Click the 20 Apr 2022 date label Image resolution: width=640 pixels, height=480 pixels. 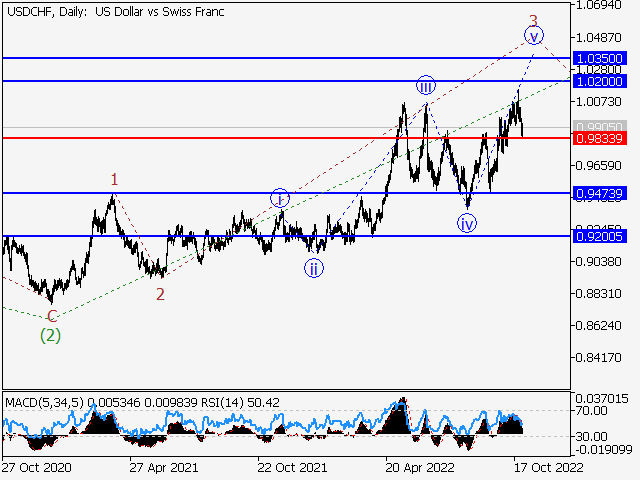pyautogui.click(x=420, y=467)
